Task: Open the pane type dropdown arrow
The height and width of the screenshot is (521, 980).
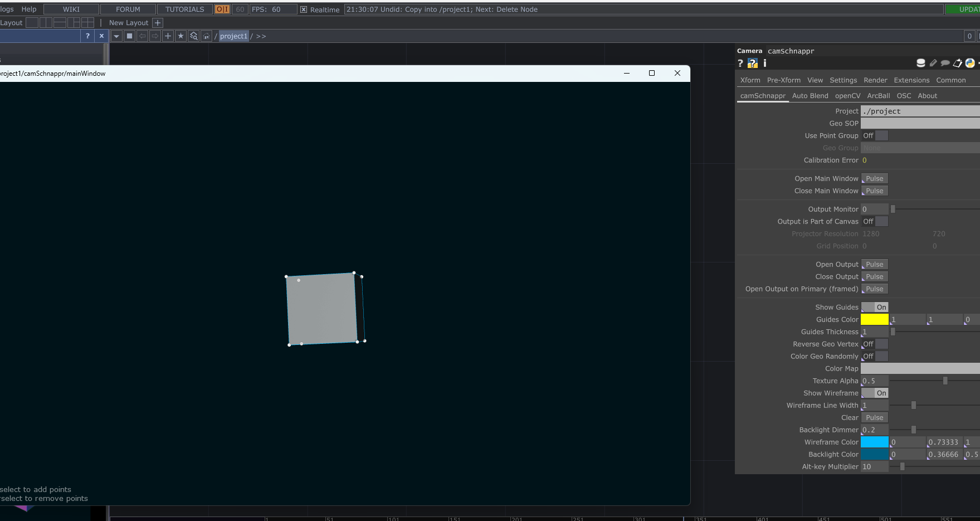Action: pos(116,36)
